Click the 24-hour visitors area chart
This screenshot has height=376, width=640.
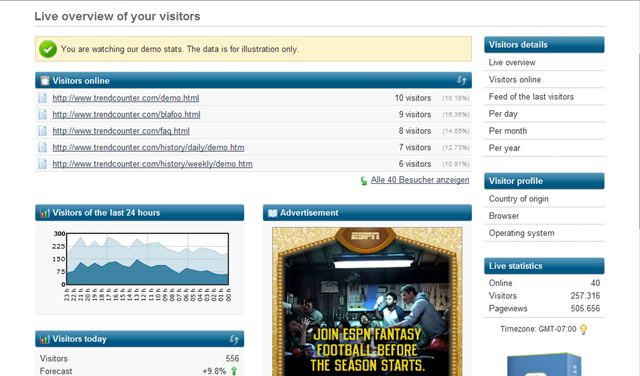point(147,259)
